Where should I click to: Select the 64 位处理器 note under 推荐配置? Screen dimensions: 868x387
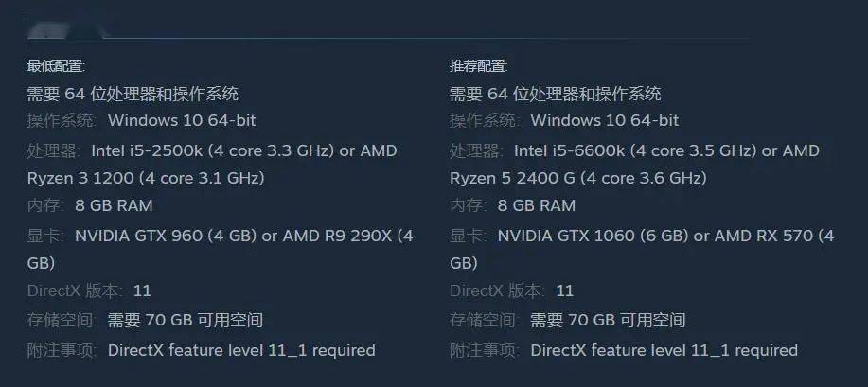click(x=555, y=94)
